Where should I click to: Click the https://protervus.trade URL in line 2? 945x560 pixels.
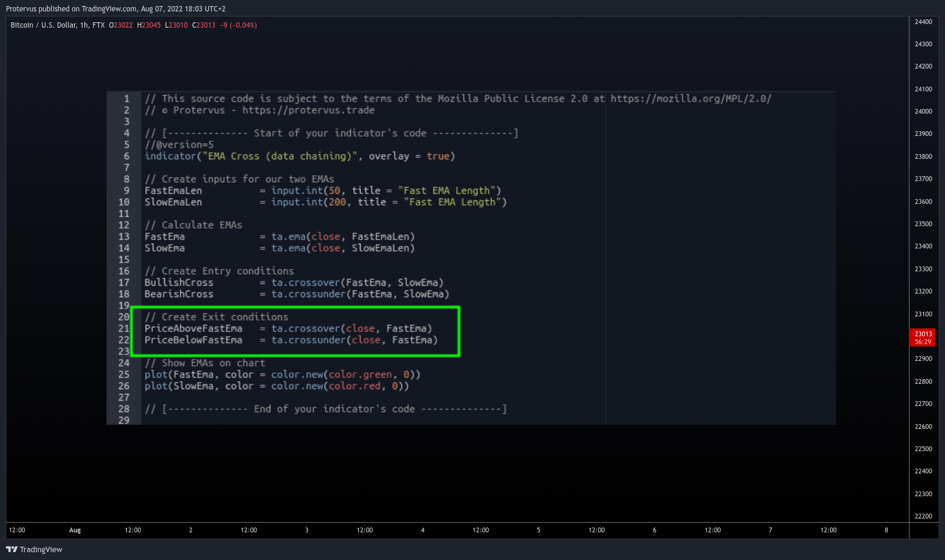pos(308,110)
